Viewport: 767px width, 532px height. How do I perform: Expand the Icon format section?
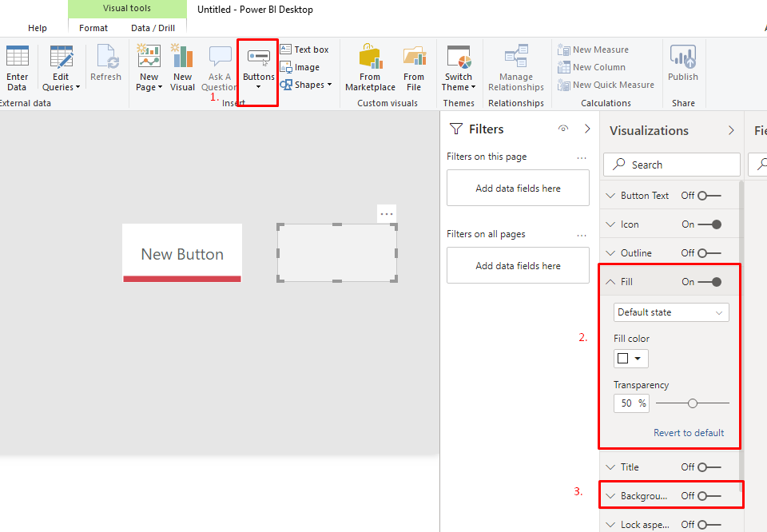tap(610, 224)
